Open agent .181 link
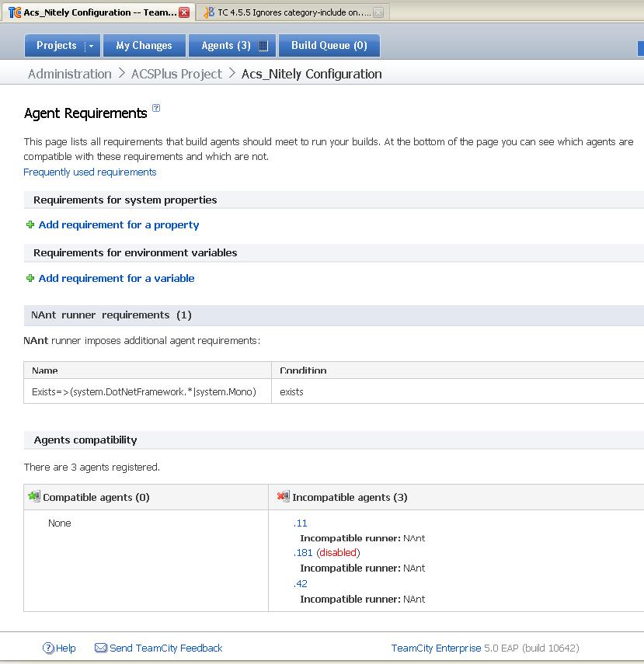Image resolution: width=644 pixels, height=664 pixels. click(303, 553)
